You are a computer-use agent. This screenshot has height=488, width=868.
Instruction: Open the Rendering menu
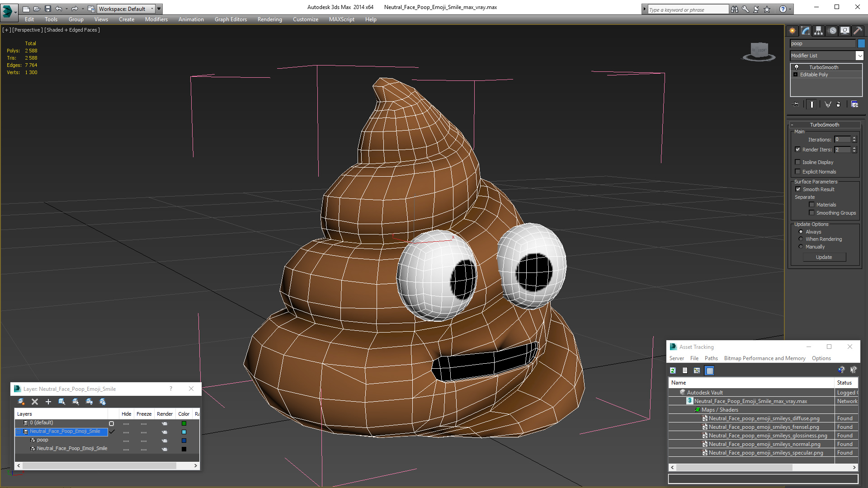click(x=269, y=19)
